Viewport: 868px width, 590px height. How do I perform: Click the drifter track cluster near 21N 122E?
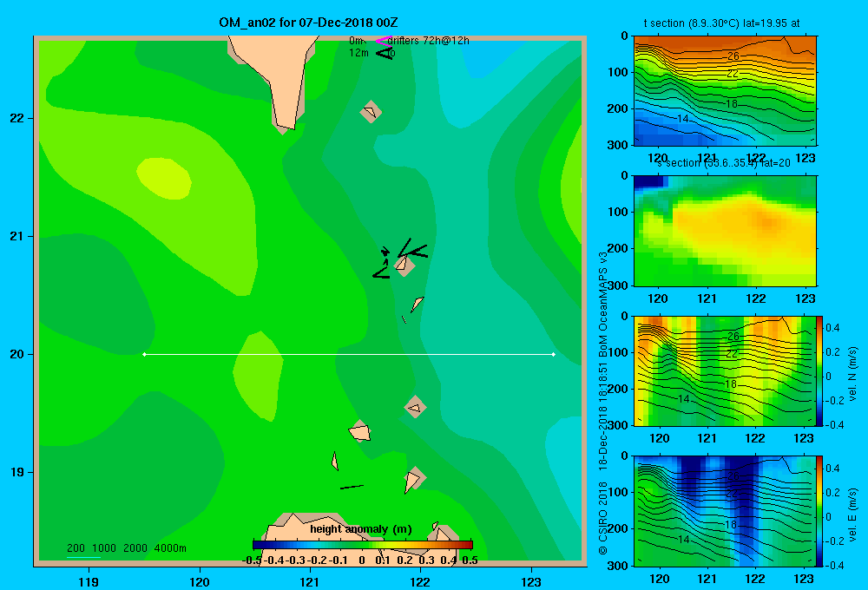tap(399, 259)
